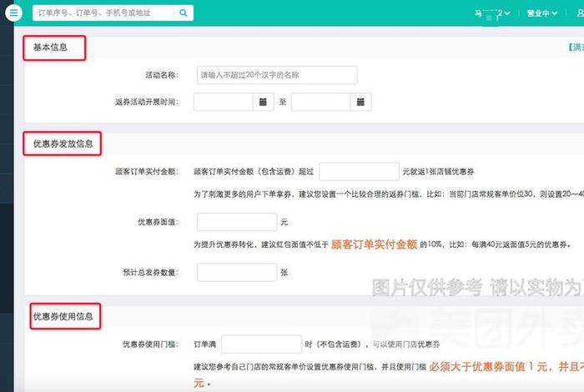Viewport: 584px width, 392px height.
Task: Click the 顾客订单实付金额 field label
Action: 147,172
